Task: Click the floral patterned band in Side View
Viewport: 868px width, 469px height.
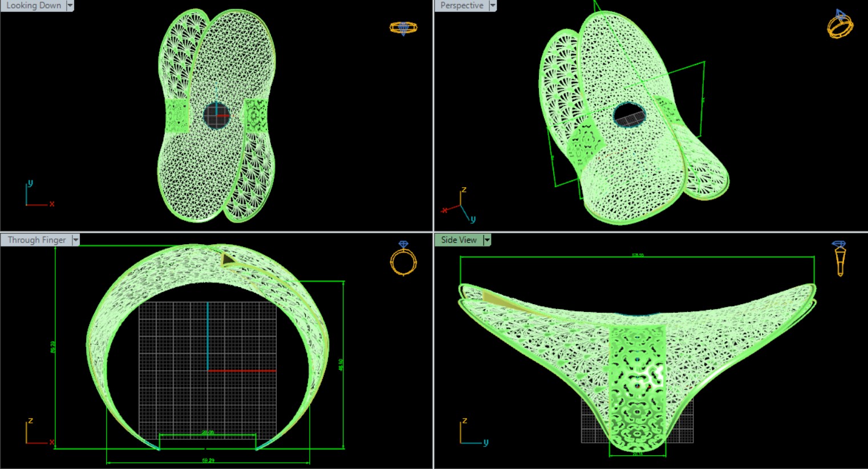Action: click(x=638, y=388)
